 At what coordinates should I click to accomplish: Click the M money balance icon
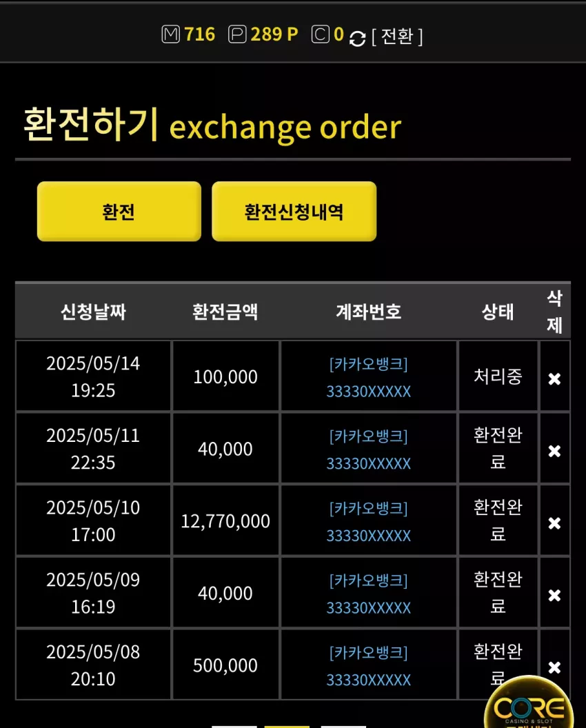point(170,34)
